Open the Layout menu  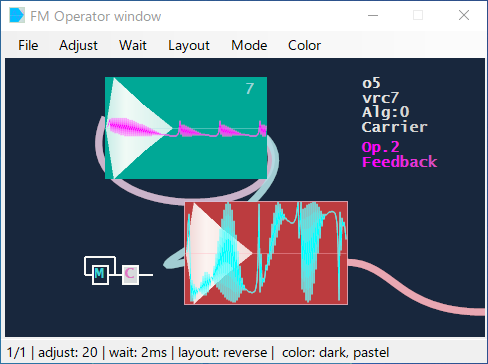tap(189, 45)
